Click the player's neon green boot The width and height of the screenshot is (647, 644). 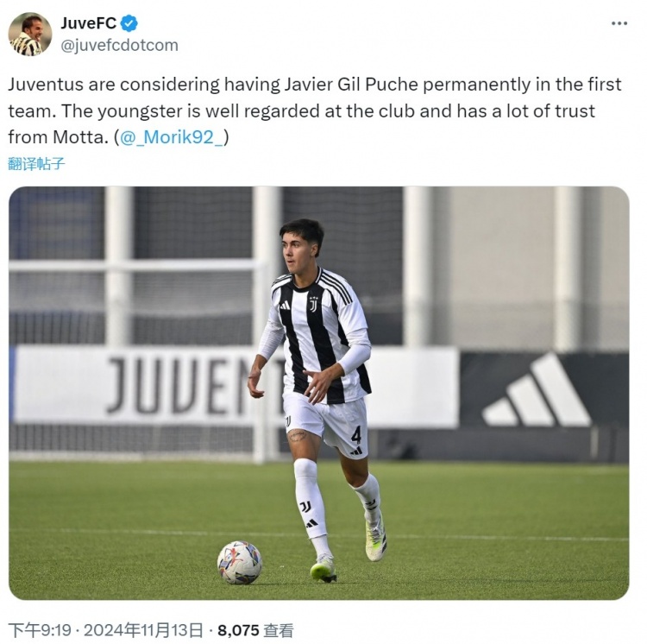pos(323,569)
